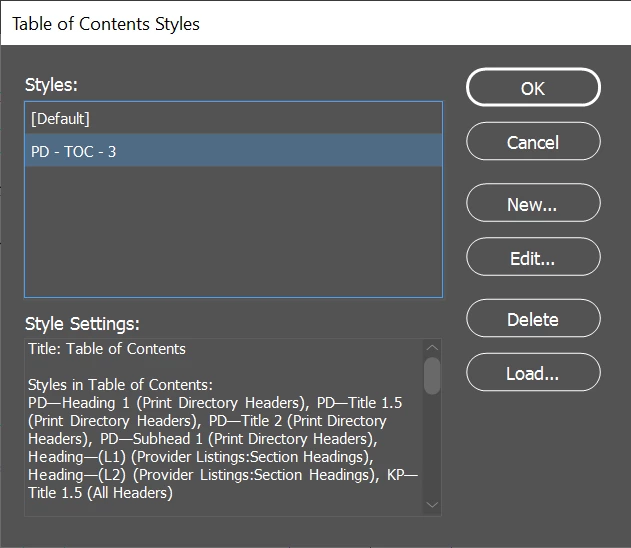Open Edit... for the selected style
The height and width of the screenshot is (548, 631).
pos(533,258)
